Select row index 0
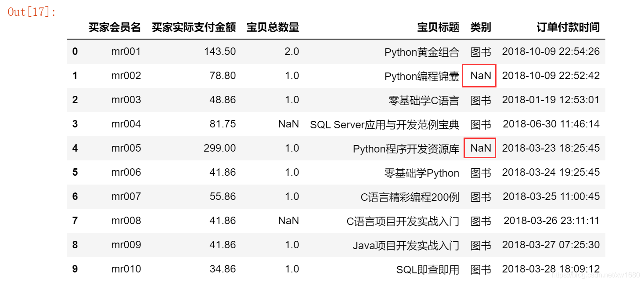 (75, 51)
